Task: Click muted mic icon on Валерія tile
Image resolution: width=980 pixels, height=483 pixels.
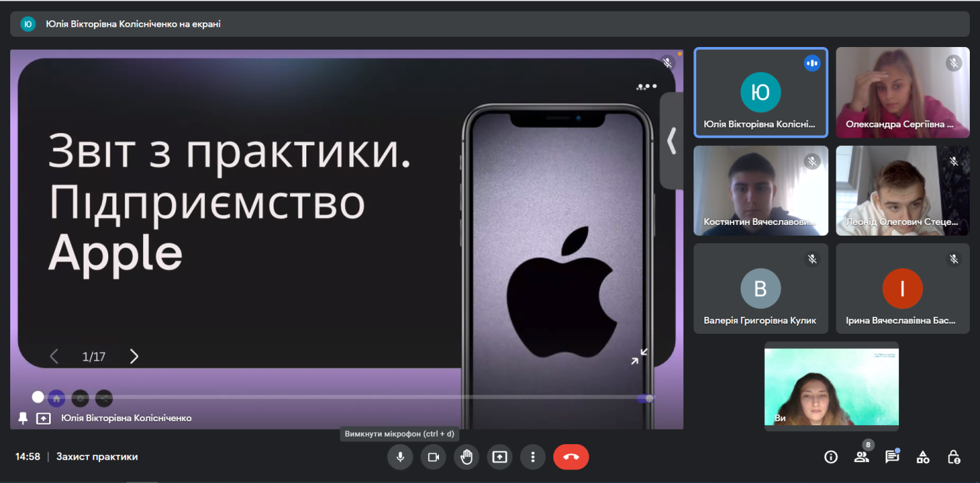Action: (812, 260)
